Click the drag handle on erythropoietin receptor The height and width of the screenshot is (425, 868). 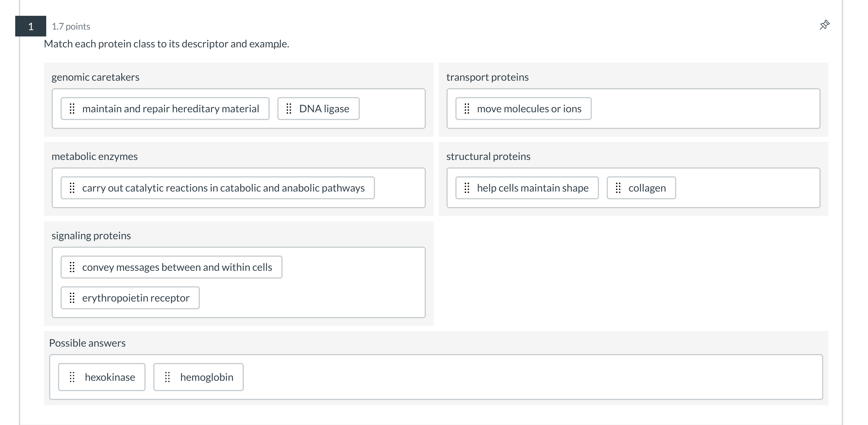[x=72, y=298]
